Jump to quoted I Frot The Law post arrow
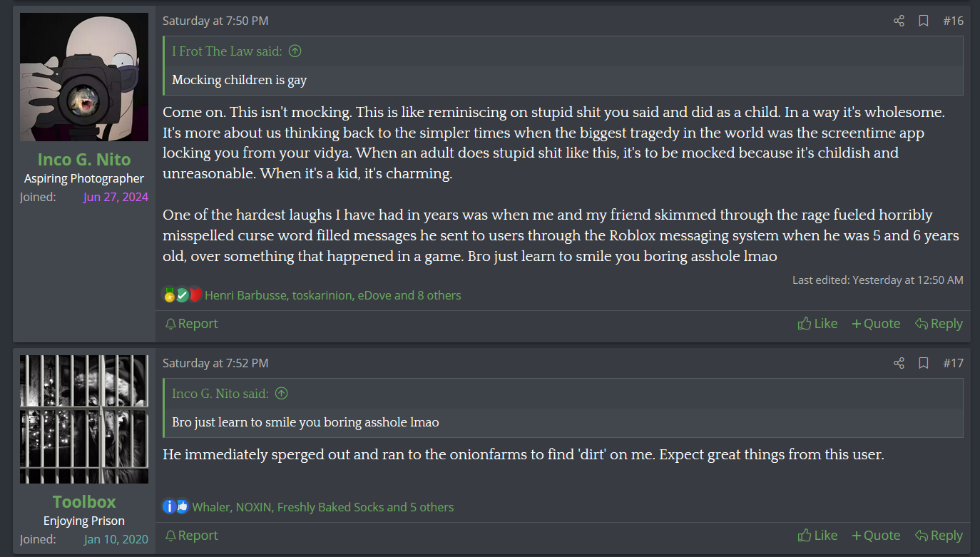980x557 pixels. click(x=295, y=51)
